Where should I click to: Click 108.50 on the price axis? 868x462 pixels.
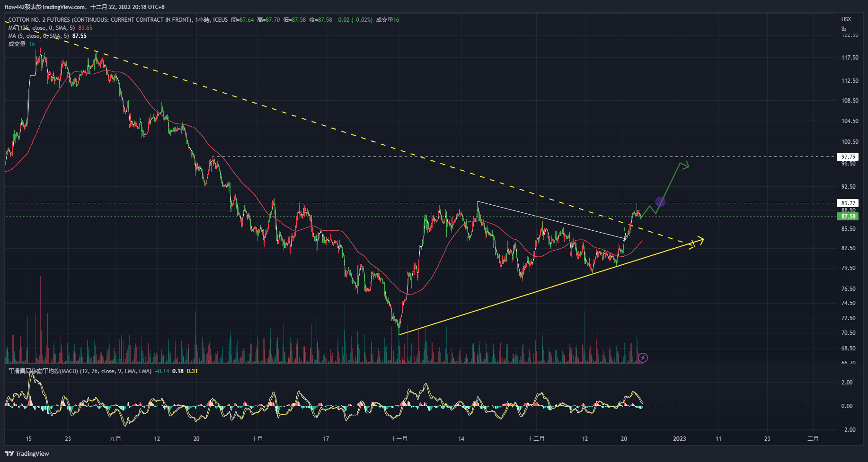[850, 101]
